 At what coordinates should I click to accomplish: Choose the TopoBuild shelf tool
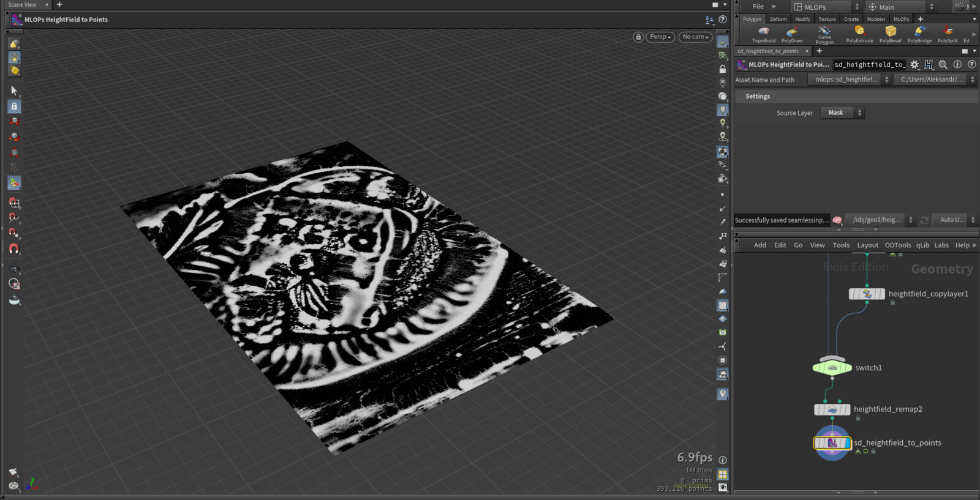tap(763, 34)
